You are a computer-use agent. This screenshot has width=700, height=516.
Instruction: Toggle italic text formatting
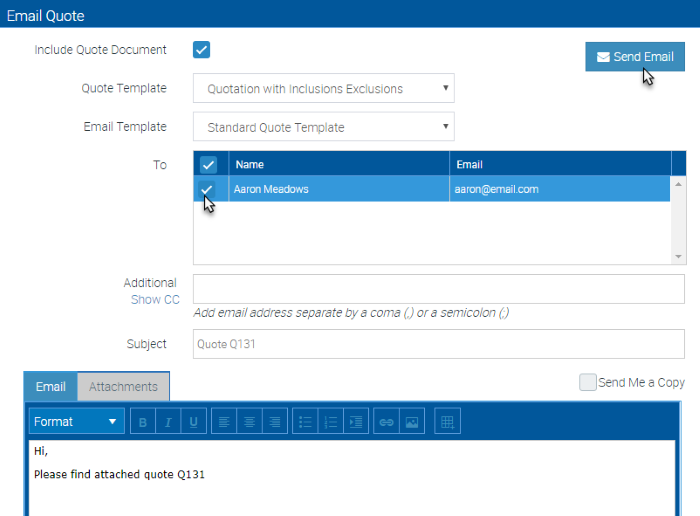168,421
